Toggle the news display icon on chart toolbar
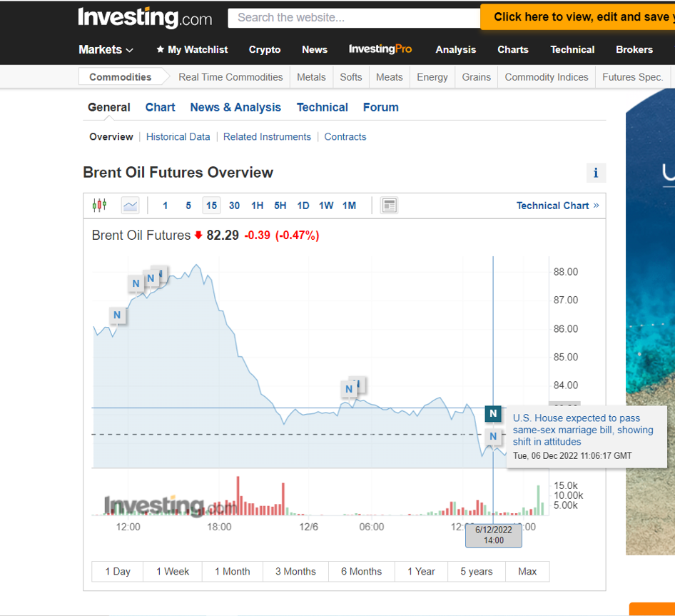 [x=389, y=206]
